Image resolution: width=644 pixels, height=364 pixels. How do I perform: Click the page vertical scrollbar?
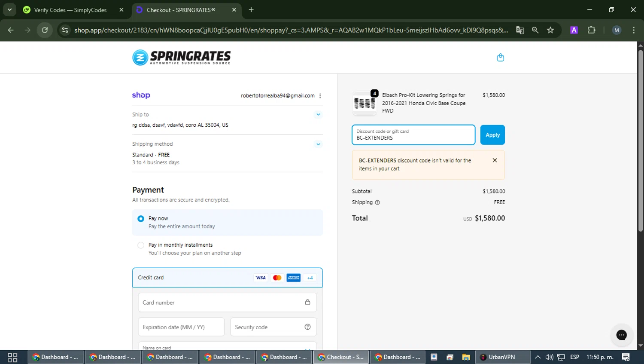pyautogui.click(x=640, y=142)
